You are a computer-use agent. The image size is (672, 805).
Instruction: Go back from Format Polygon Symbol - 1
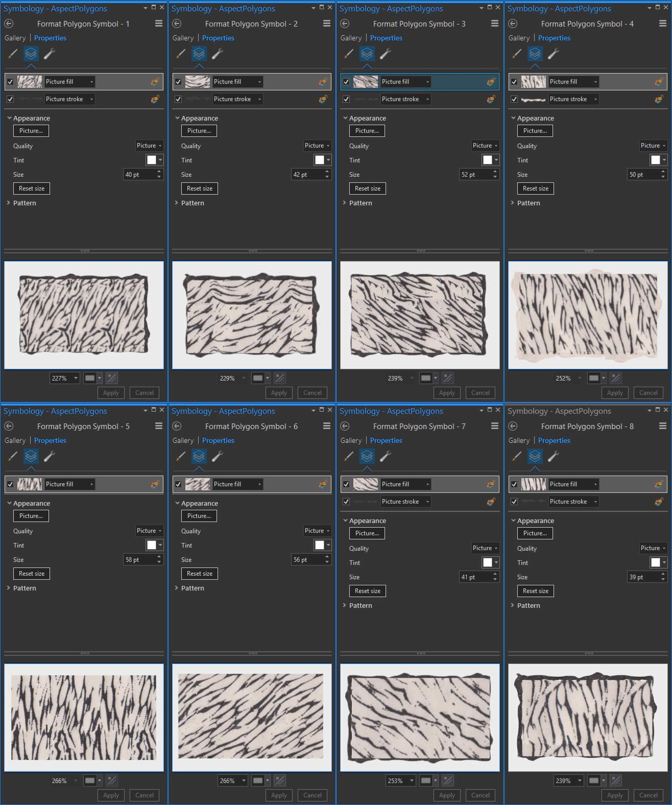tap(9, 24)
